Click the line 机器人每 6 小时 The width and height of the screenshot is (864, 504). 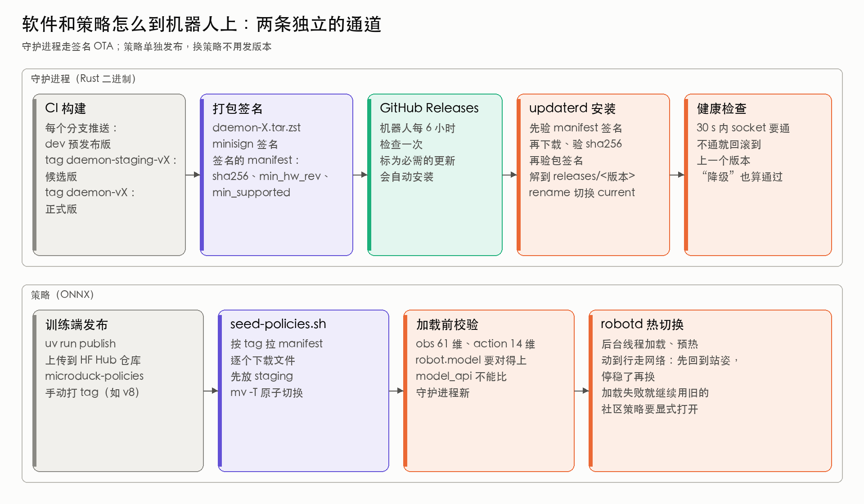tap(418, 128)
